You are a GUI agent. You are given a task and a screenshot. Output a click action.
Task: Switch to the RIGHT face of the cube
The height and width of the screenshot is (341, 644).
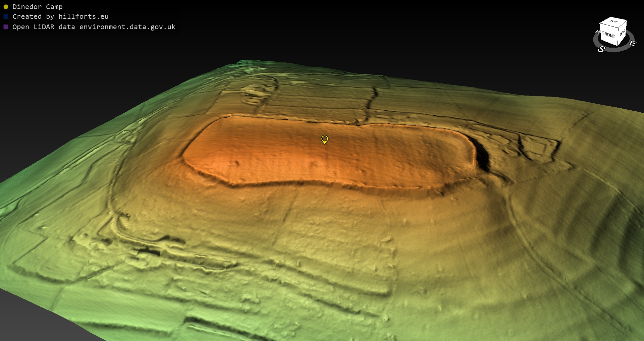[622, 34]
